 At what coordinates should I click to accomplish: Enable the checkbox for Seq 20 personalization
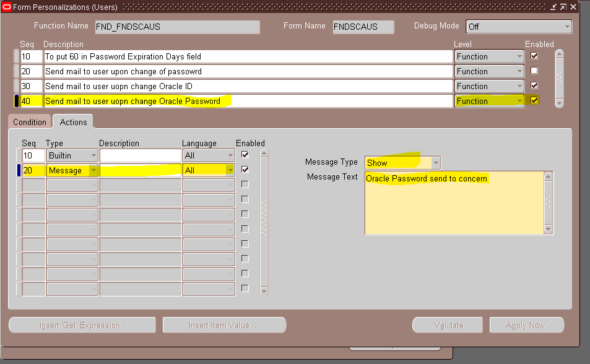pyautogui.click(x=534, y=71)
